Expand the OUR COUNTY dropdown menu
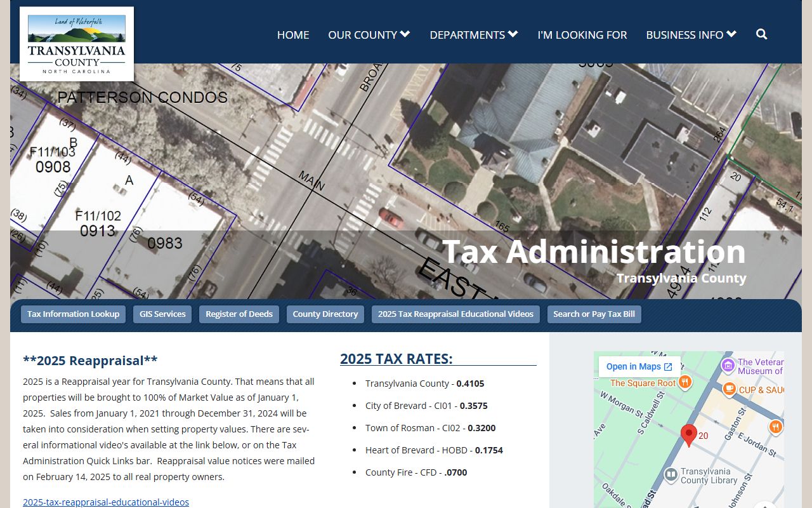 tap(369, 35)
